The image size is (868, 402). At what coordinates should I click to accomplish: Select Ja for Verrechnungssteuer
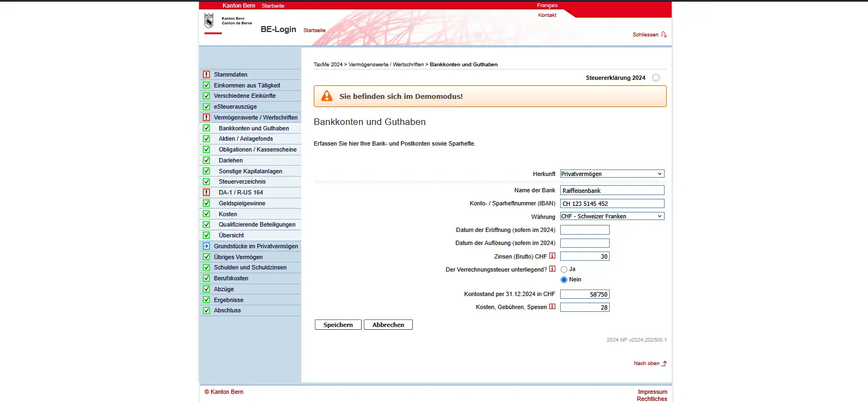click(564, 269)
